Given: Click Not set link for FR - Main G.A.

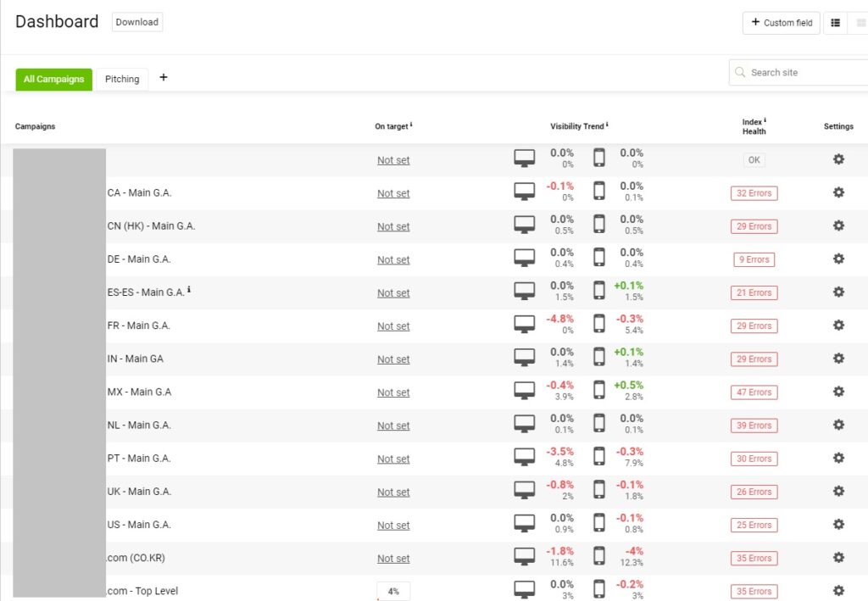Looking at the screenshot, I should pyautogui.click(x=393, y=326).
